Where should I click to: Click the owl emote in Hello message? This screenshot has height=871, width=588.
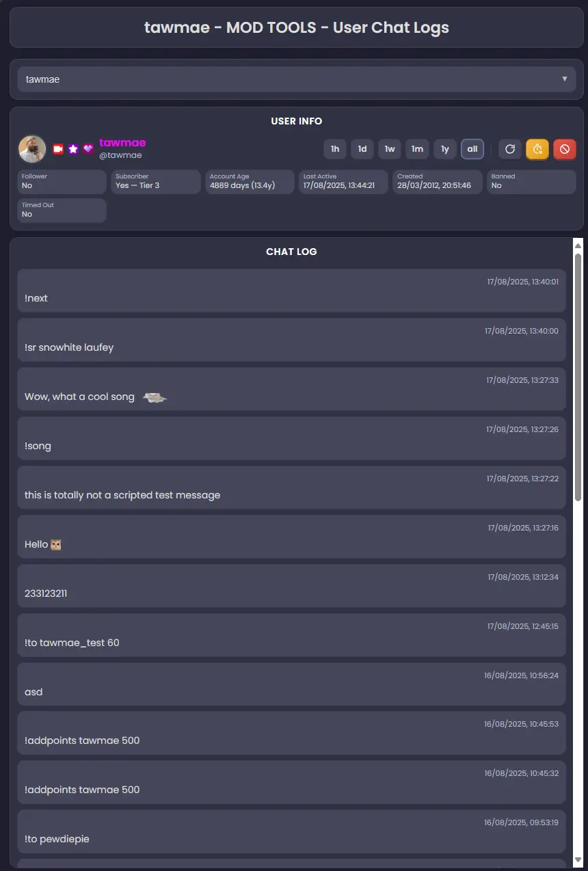point(56,545)
